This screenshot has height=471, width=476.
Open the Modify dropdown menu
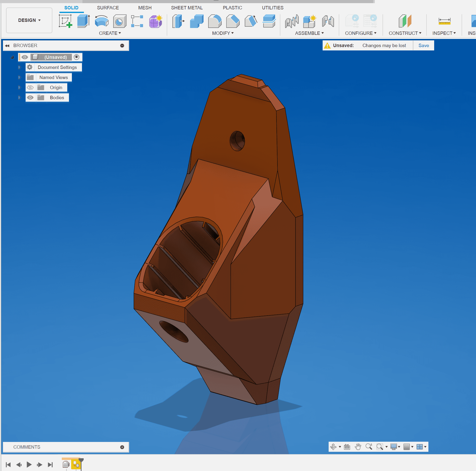[223, 33]
